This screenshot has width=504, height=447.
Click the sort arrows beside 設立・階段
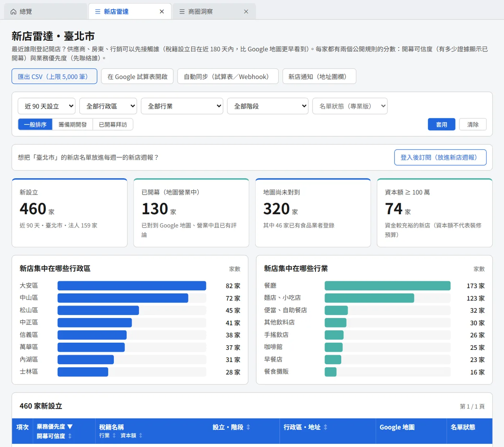coord(248,427)
